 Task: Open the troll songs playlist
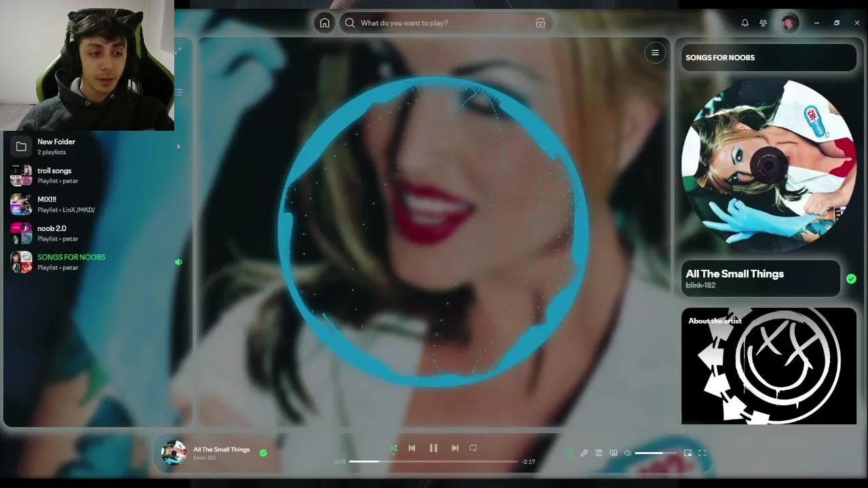(x=95, y=176)
